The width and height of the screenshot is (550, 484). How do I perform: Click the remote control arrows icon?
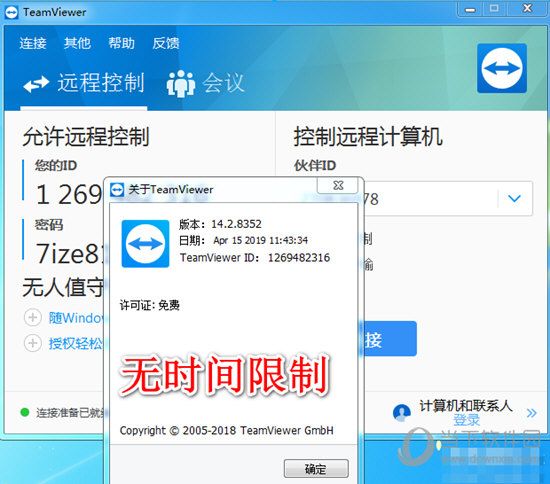pos(36,84)
